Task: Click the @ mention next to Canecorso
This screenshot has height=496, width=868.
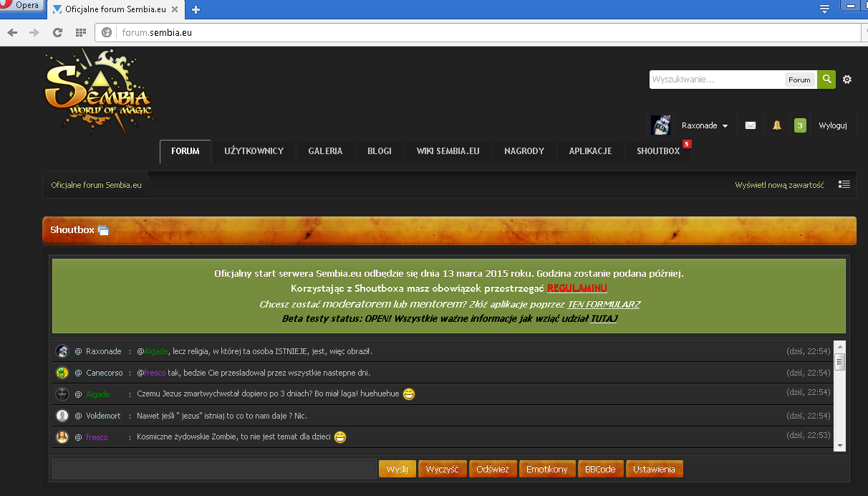Action: point(78,373)
